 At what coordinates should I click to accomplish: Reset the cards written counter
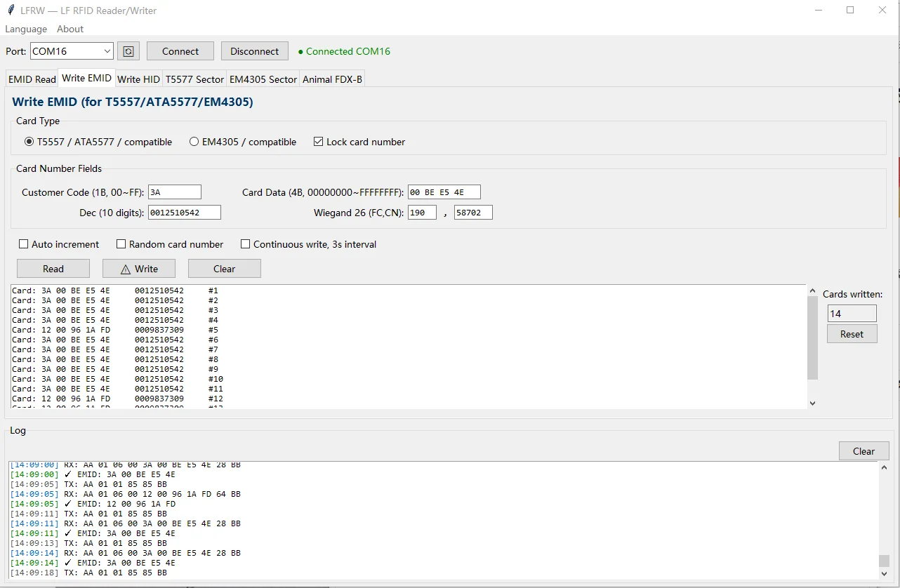pos(852,334)
